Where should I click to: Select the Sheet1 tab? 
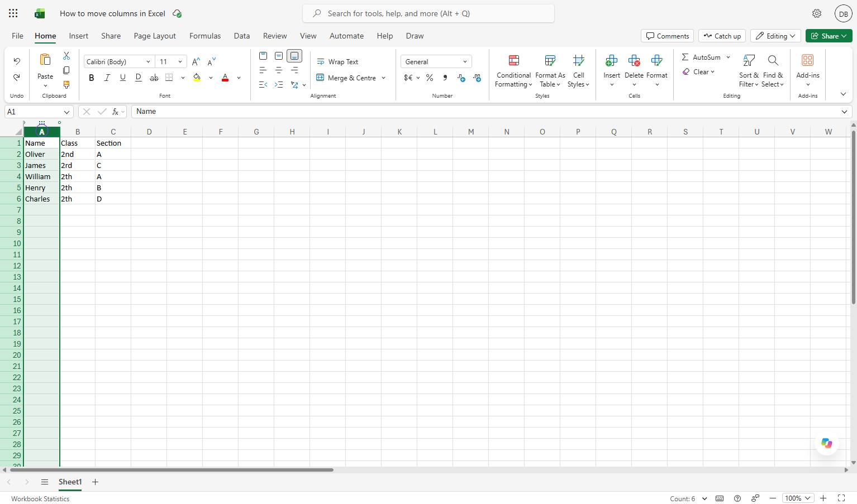click(70, 482)
